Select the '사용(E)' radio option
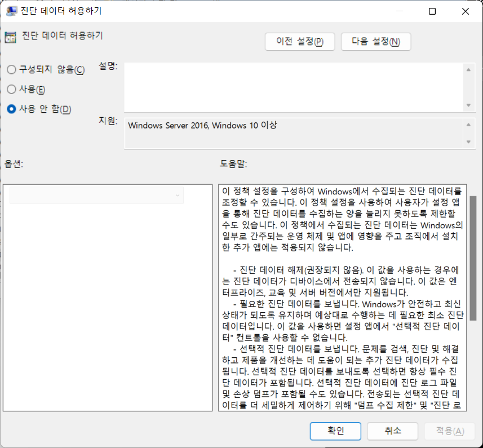Viewport: 483px width, 448px height. 26,90
